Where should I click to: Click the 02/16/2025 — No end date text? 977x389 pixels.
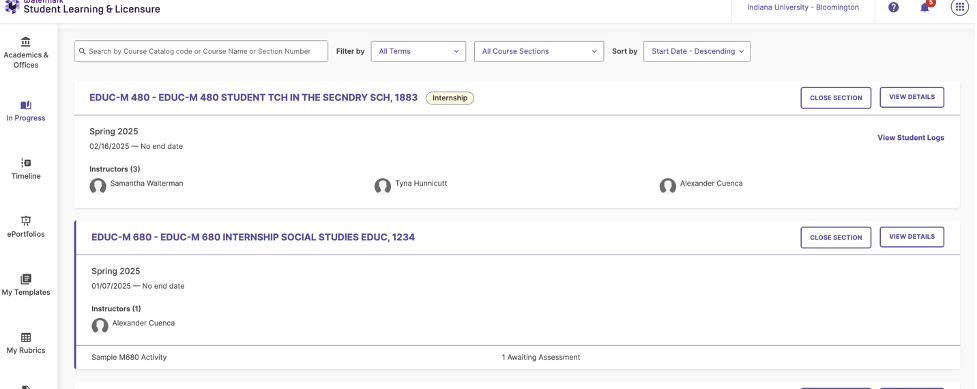(x=136, y=146)
